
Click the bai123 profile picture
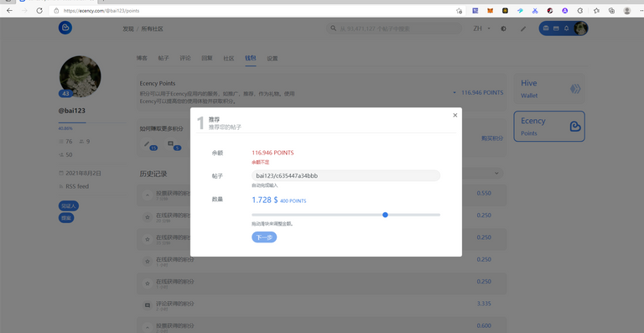80,76
